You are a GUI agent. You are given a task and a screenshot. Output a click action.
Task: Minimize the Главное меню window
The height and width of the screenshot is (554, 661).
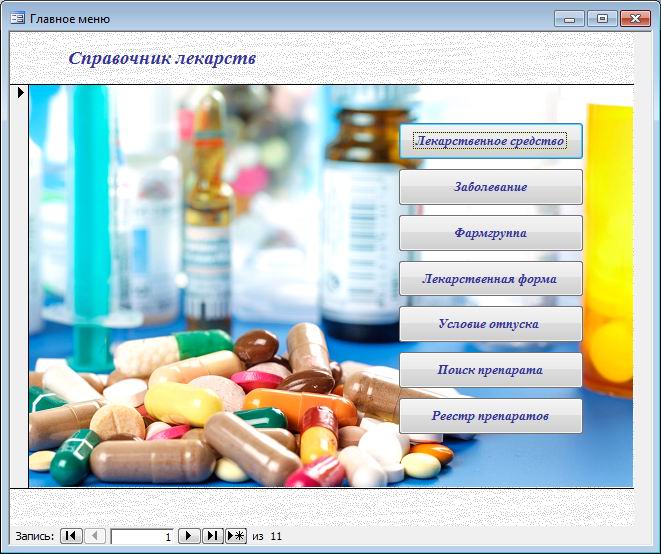click(569, 19)
